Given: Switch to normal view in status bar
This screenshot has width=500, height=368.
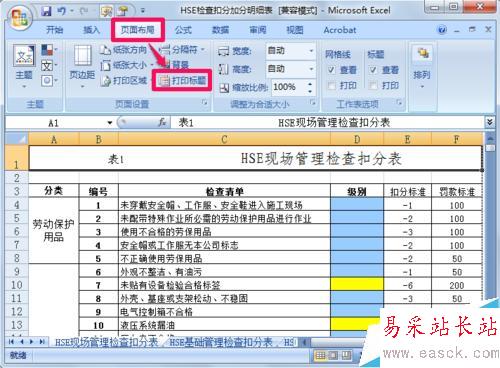Looking at the screenshot, I should [x=320, y=355].
